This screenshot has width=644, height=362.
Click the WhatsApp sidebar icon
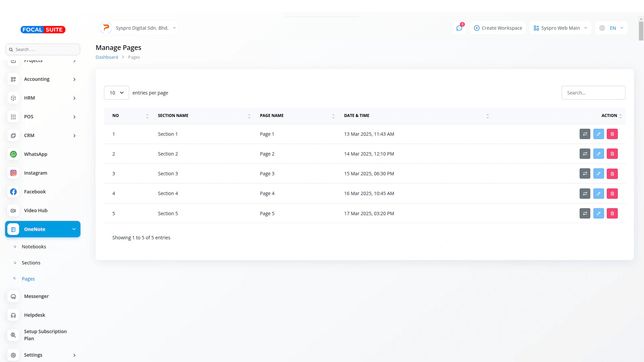pos(13,154)
